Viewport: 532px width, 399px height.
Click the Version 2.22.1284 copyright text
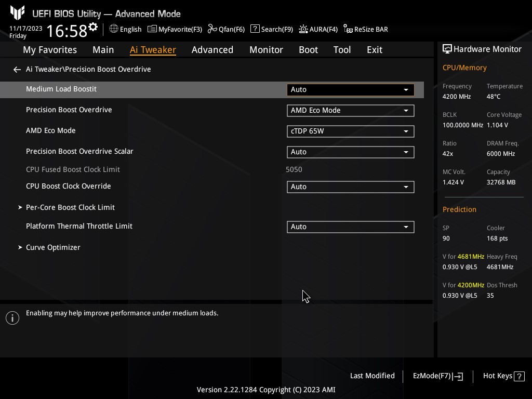pyautogui.click(x=266, y=390)
